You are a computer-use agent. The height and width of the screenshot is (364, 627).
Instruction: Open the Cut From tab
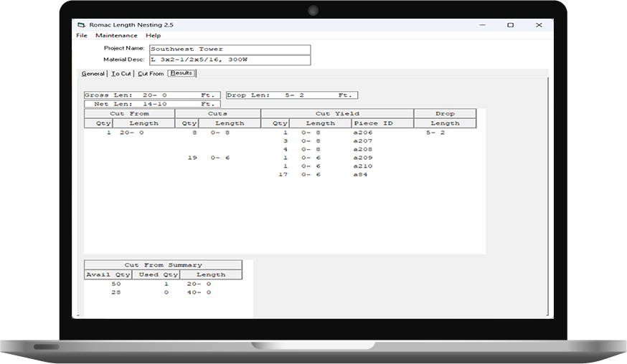tap(151, 74)
